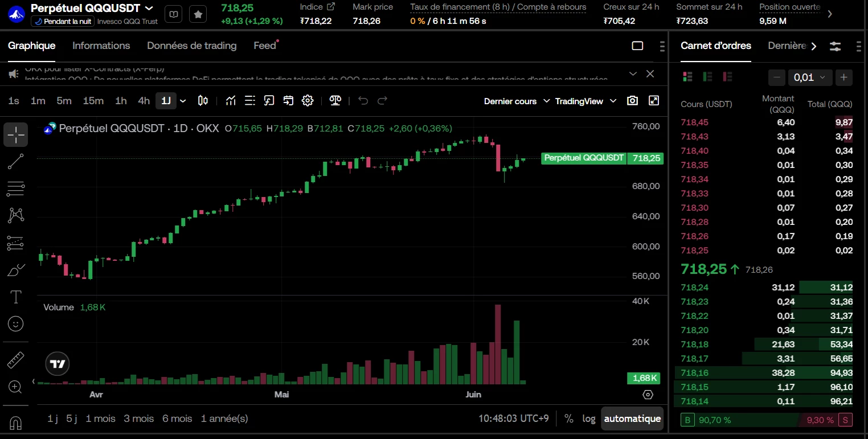Screen dimensions: 868x439
Task: Toggle automatique auto-scale button
Action: click(x=632, y=419)
